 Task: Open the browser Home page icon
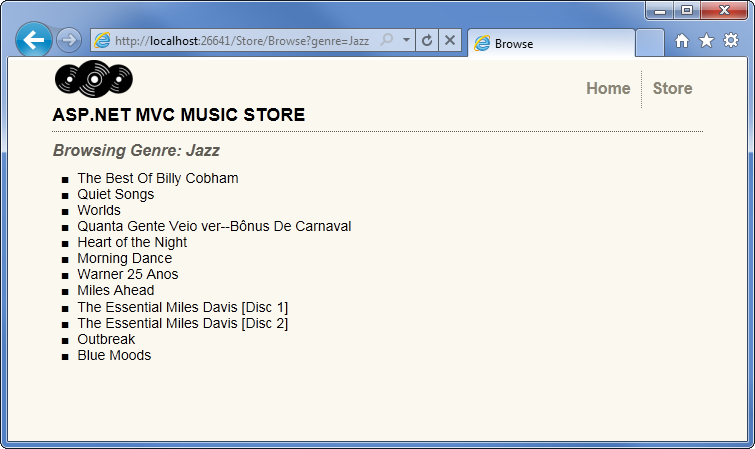pyautogui.click(x=682, y=41)
